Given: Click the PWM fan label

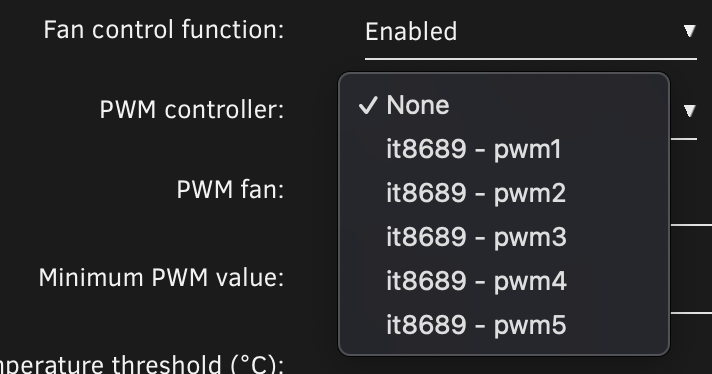Looking at the screenshot, I should pos(231,189).
